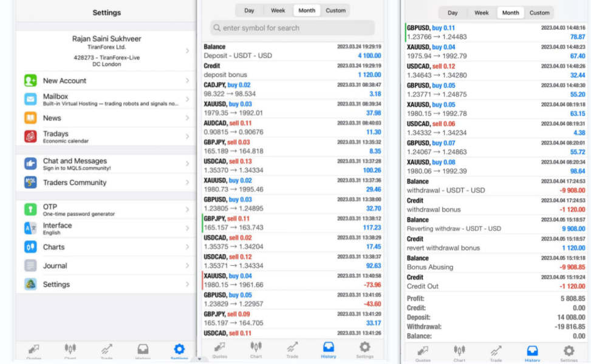This screenshot has width=591, height=364.
Task: Open History tab icon on the left Settings screen
Action: [x=143, y=349]
